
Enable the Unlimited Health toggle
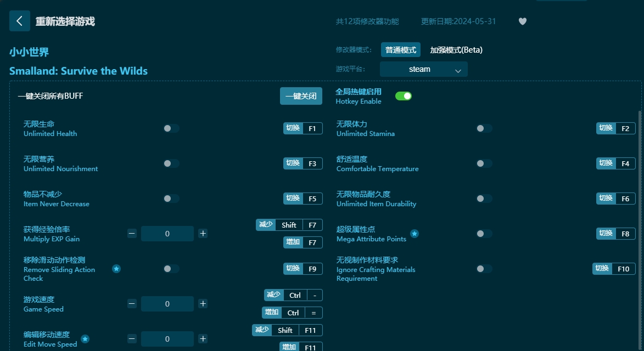point(171,128)
